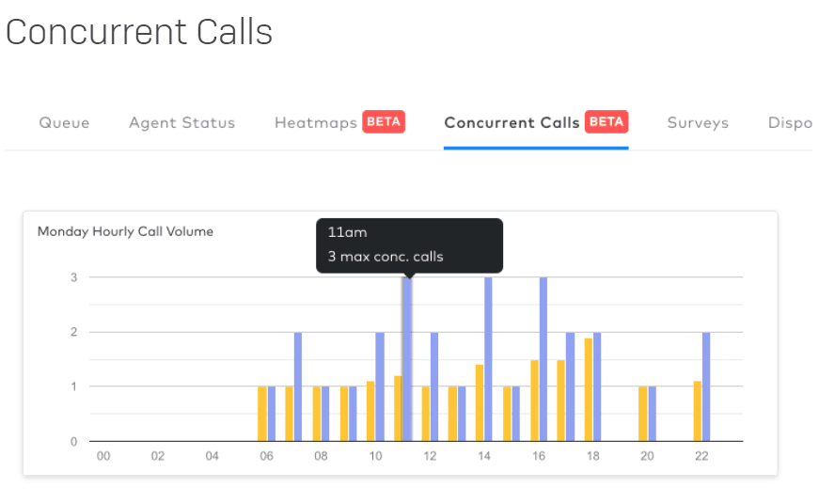Click the blue bar at hour 07
The image size is (819, 504).
298,386
